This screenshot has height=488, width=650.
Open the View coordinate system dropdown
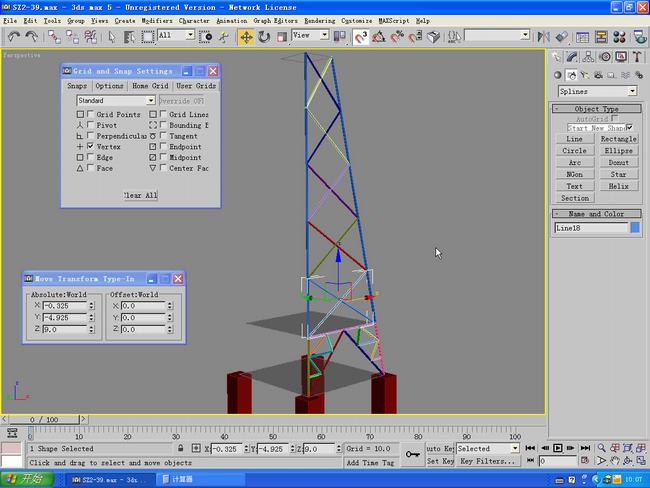pos(310,36)
